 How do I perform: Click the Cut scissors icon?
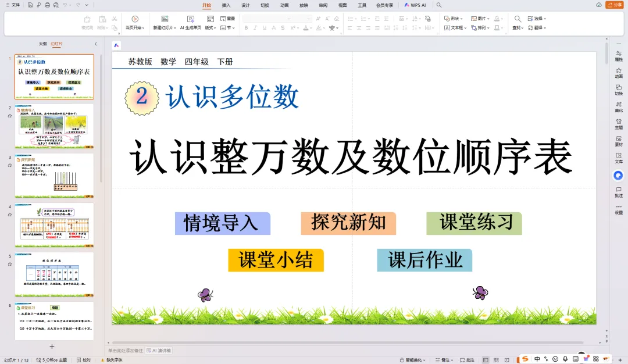115,19
